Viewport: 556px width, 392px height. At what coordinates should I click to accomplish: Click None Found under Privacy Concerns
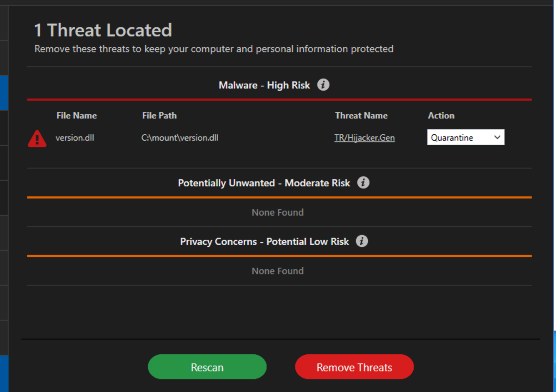(278, 271)
